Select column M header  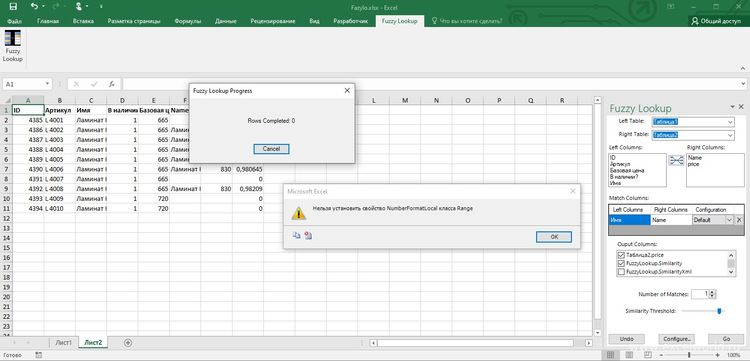405,100
